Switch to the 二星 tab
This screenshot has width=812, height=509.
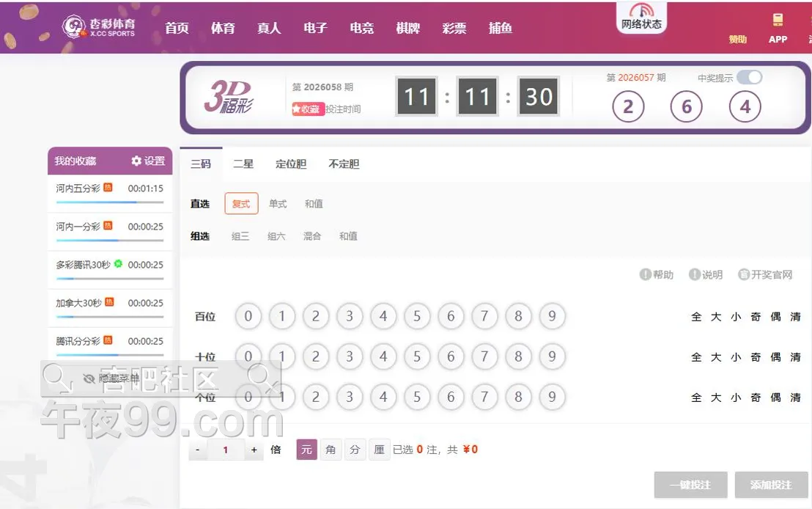coord(243,164)
